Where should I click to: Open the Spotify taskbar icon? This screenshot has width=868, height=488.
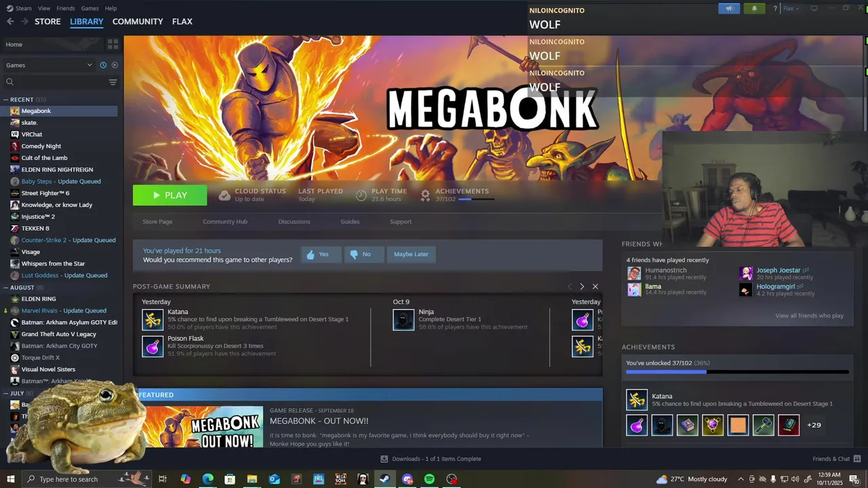tap(429, 479)
